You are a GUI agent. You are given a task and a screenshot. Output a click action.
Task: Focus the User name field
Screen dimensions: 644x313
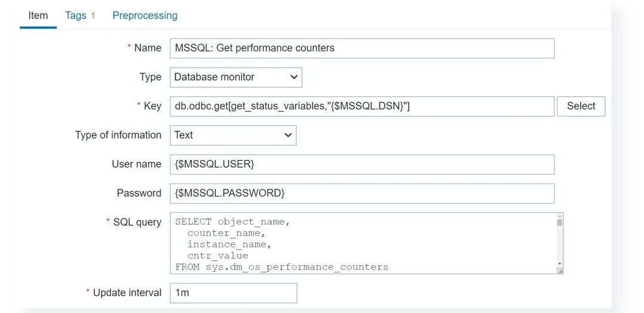click(362, 164)
